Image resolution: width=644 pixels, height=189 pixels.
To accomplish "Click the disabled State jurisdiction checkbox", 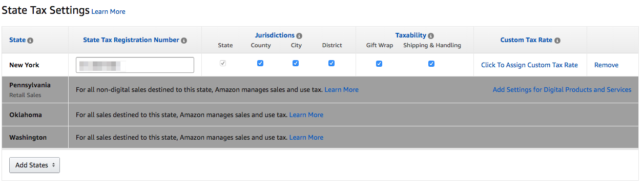I will tap(223, 64).
